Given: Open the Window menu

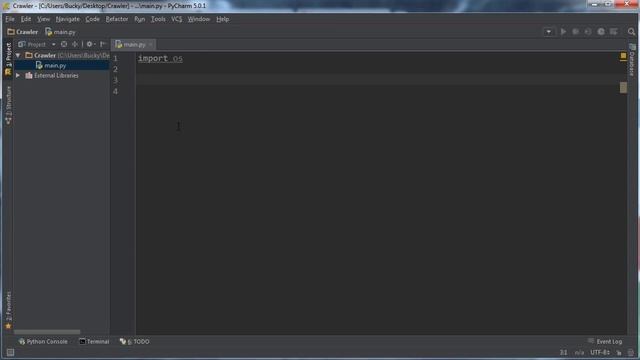Looking at the screenshot, I should [199, 19].
